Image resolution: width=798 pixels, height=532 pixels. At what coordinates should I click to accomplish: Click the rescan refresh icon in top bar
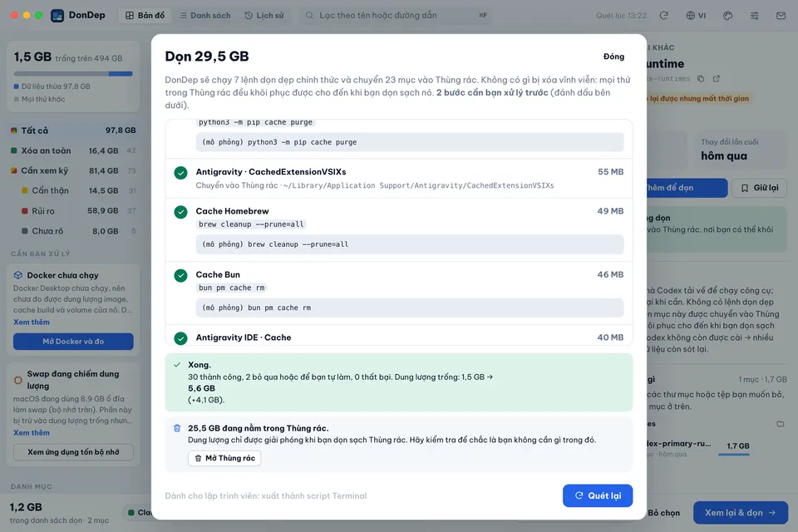(663, 15)
